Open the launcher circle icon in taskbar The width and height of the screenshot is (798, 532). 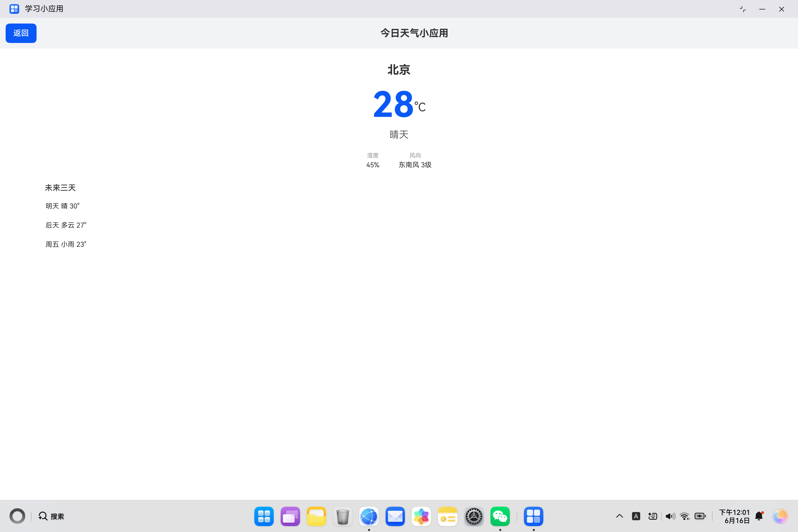tap(17, 516)
